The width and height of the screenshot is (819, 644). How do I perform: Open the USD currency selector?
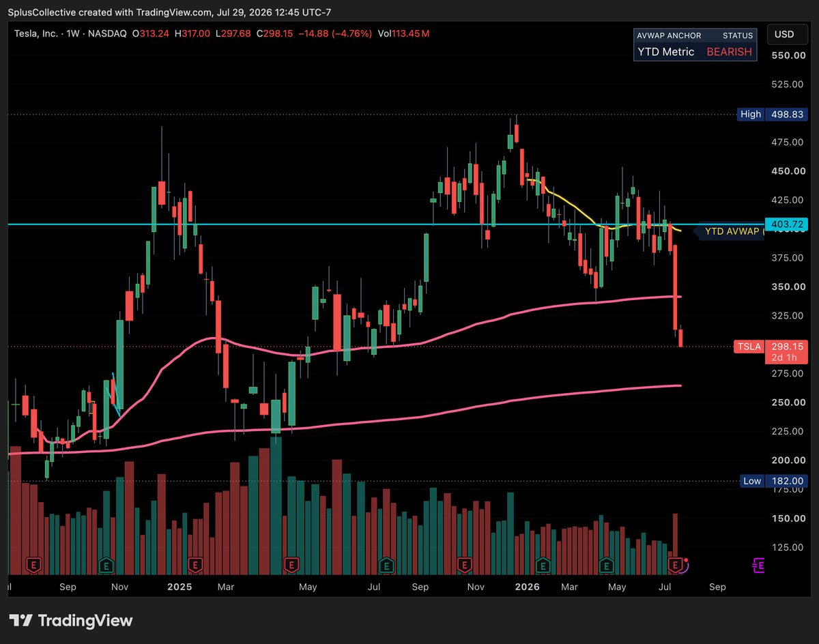point(784,34)
